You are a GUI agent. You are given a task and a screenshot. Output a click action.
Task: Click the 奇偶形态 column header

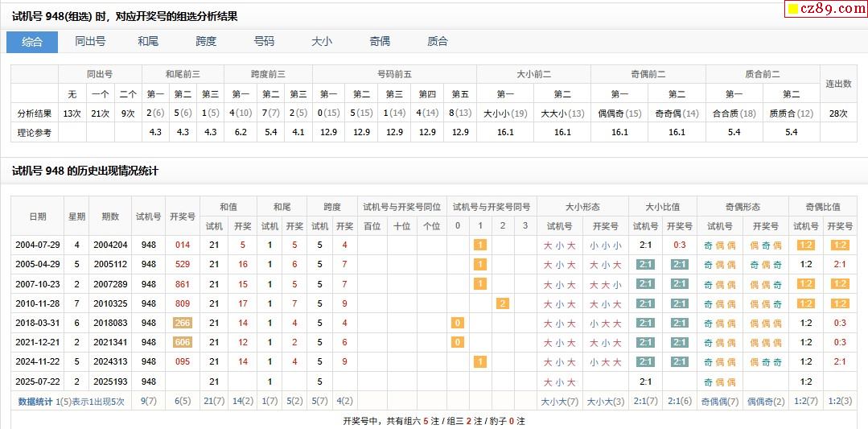[743, 207]
